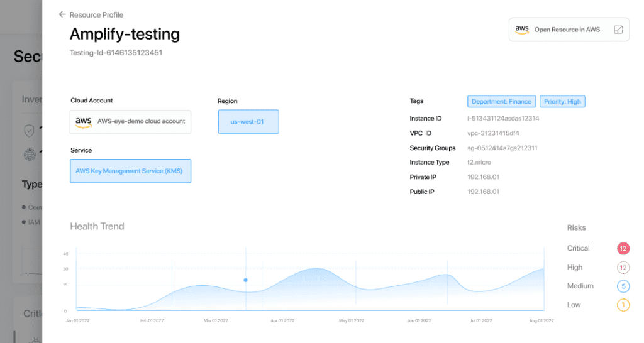Click the Priority: High tag

pos(562,101)
